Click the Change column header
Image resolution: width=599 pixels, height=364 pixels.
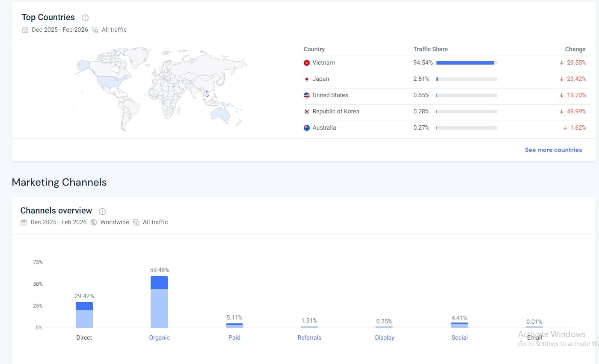click(575, 50)
